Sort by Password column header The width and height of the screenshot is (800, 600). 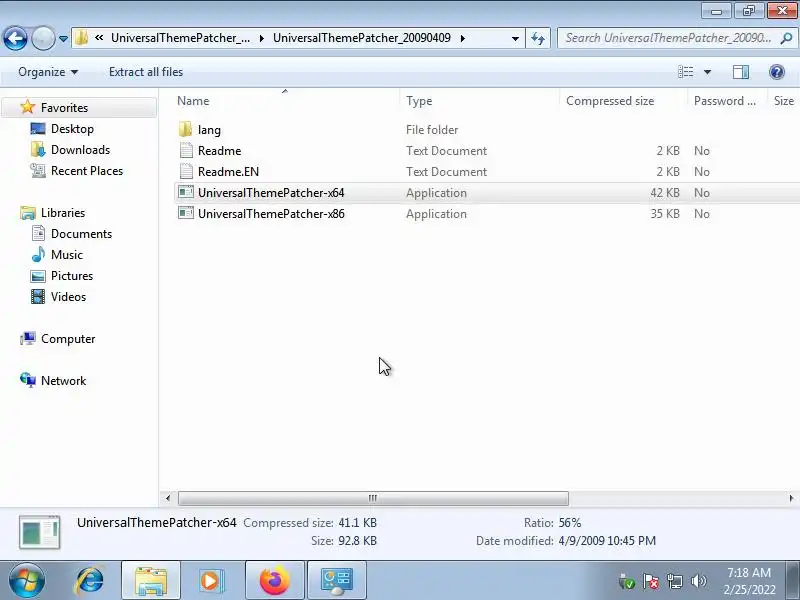pos(724,101)
